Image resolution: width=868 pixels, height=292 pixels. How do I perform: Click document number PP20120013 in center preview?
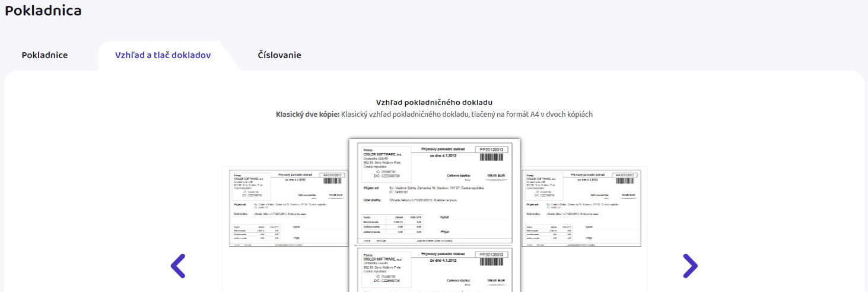(x=491, y=150)
